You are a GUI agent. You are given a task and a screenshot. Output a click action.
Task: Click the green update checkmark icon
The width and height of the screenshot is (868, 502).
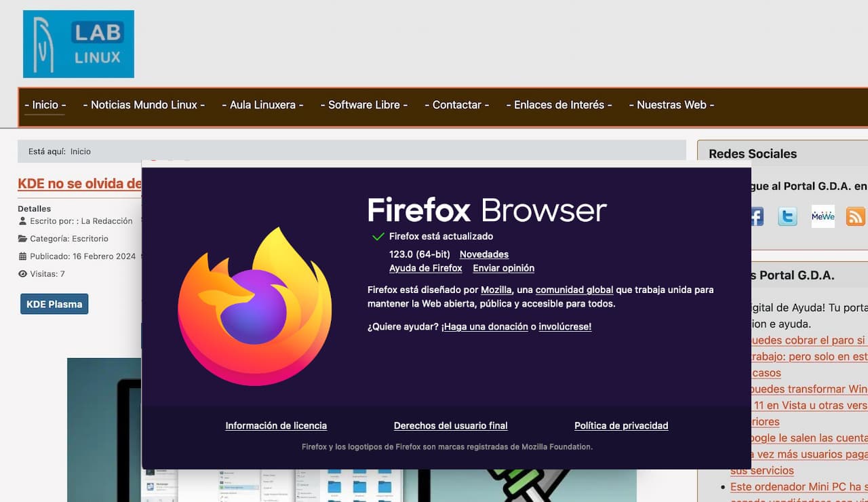(378, 237)
